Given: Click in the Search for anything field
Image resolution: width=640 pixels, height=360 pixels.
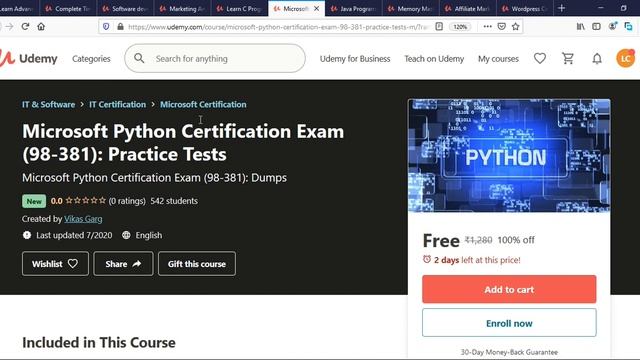Looking at the screenshot, I should tap(215, 58).
